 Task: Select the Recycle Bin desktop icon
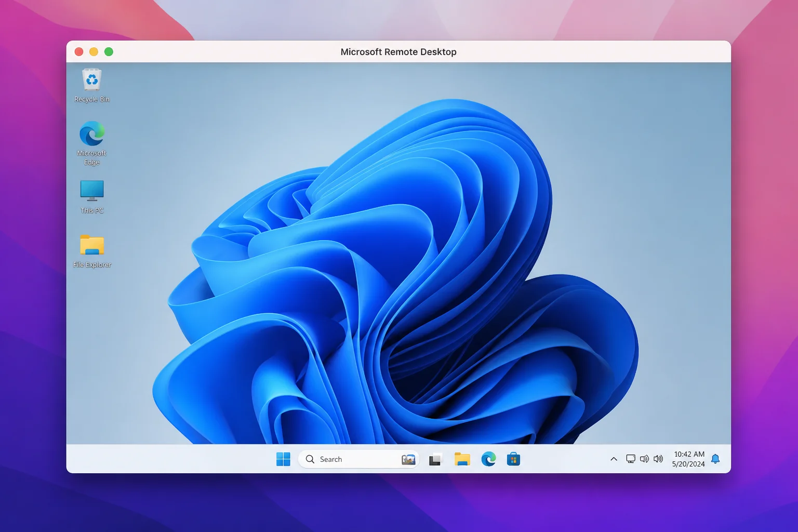click(92, 86)
